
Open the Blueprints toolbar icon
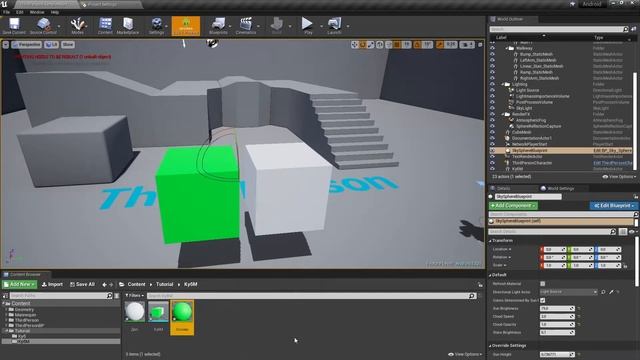pyautogui.click(x=218, y=26)
